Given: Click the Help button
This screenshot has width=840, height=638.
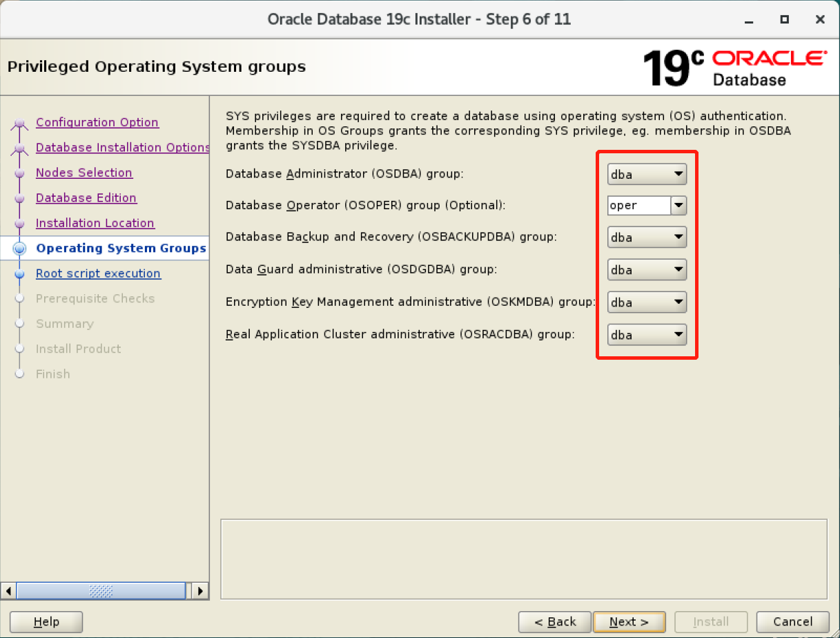Looking at the screenshot, I should point(46,622).
